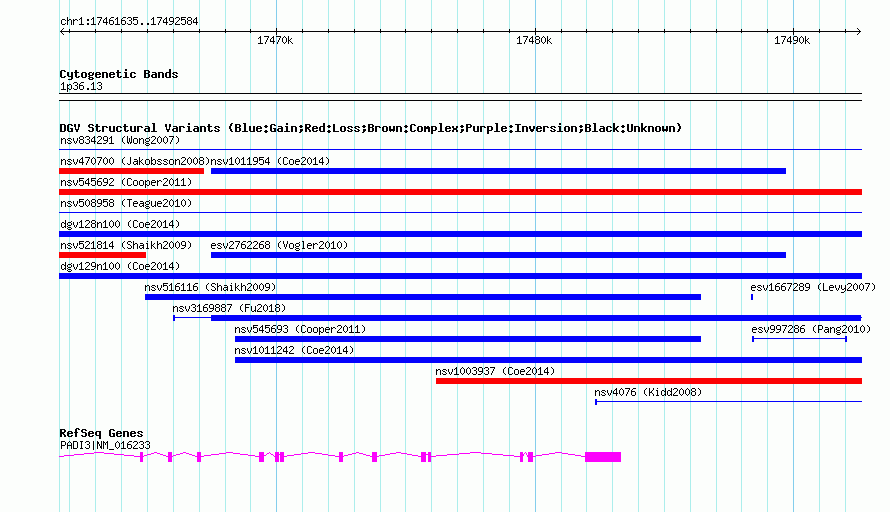Open variant nsv508958 (Teague2010) label

[x=126, y=203]
